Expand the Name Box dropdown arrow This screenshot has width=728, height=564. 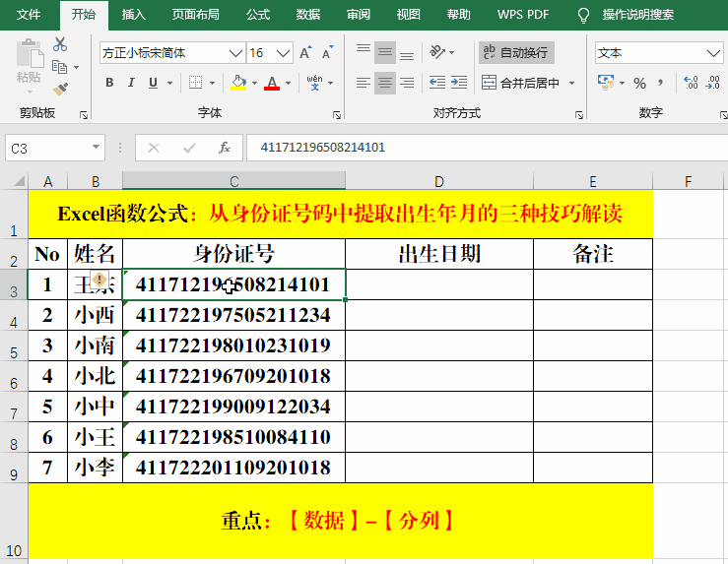[x=96, y=147]
